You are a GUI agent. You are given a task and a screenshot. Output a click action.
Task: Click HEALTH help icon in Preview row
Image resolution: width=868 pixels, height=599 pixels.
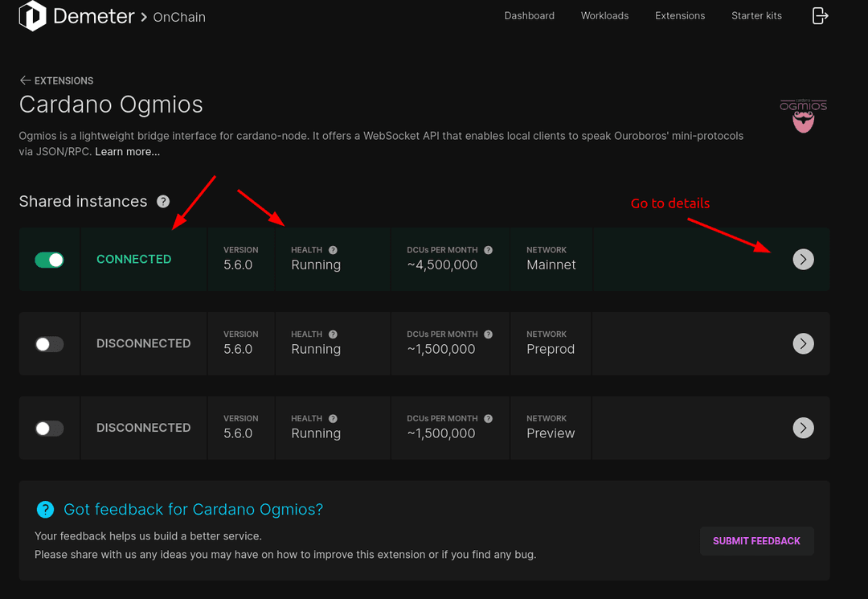click(333, 419)
